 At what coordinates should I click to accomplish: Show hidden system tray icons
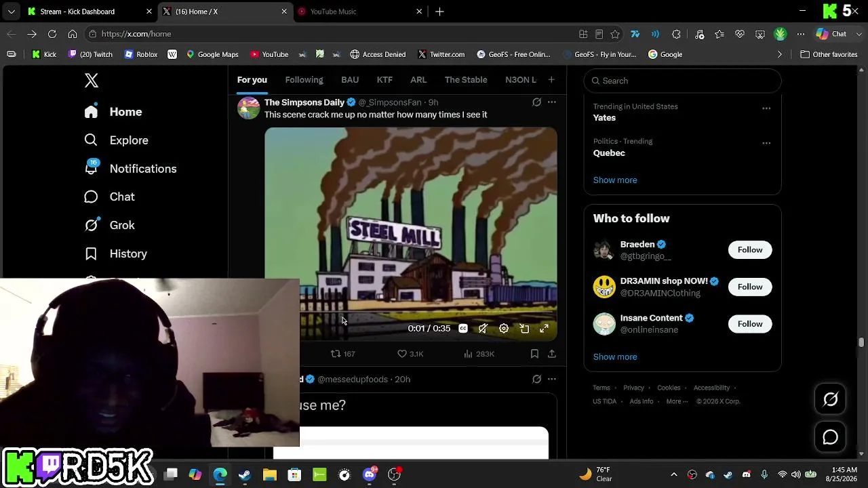[x=673, y=474]
